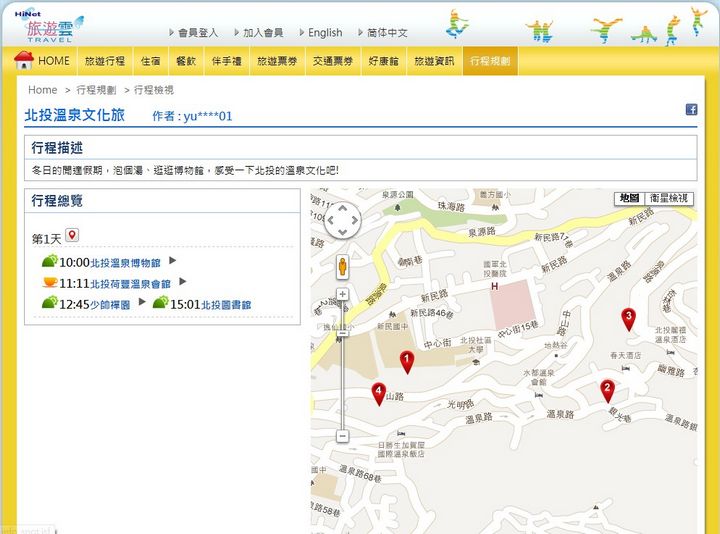This screenshot has width=720, height=534.
Task: Expand arrow next to 北投荷豐溫泉會館
Action: tap(183, 282)
